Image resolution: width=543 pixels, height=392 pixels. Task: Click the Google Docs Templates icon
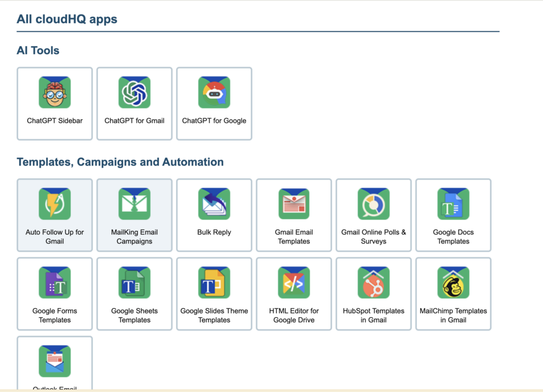(x=453, y=204)
